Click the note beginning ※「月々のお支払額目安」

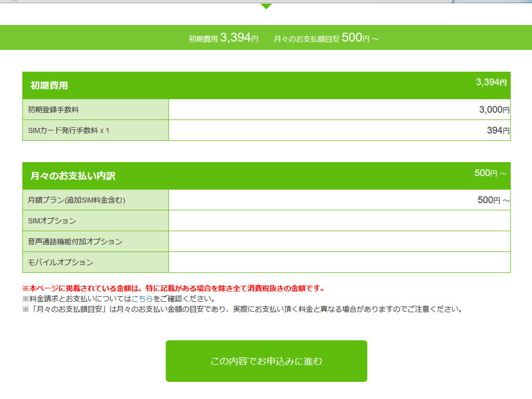pos(243,309)
